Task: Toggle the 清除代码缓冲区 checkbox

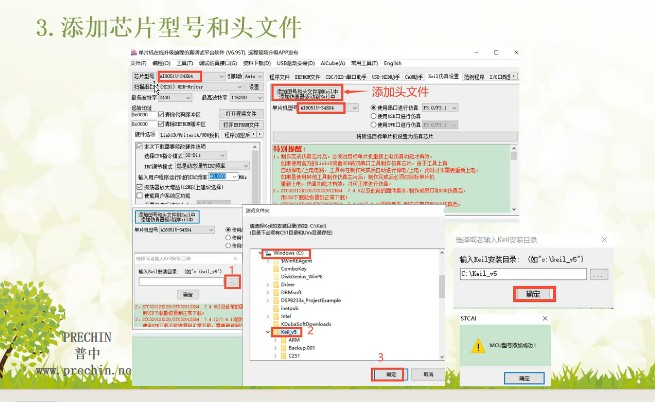Action: click(x=161, y=114)
